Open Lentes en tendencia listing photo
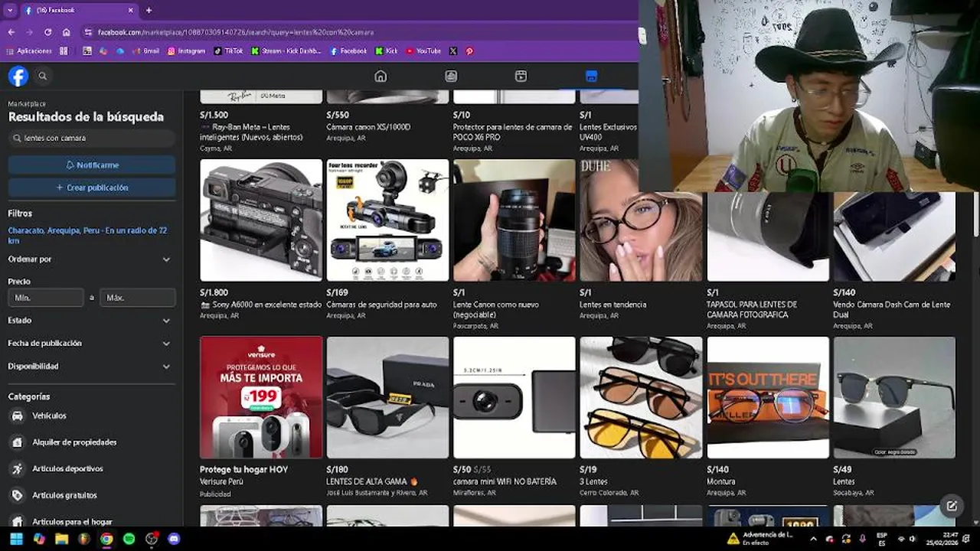Screen dimensions: 980x551 pyautogui.click(x=641, y=220)
